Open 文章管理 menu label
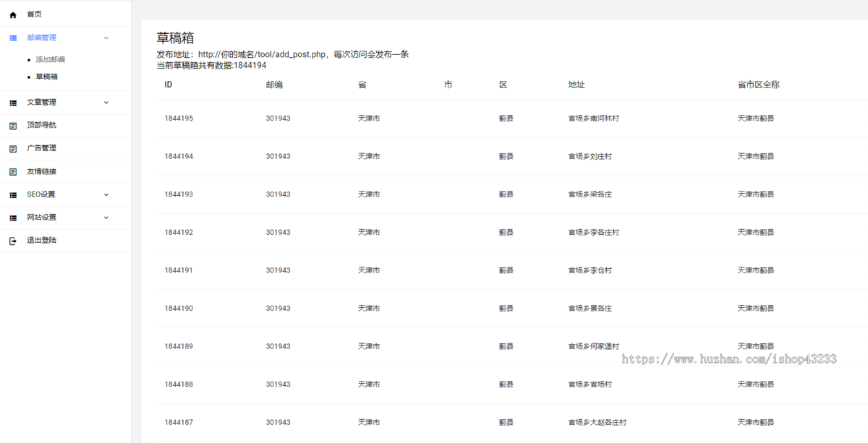The image size is (868, 443). click(x=41, y=103)
